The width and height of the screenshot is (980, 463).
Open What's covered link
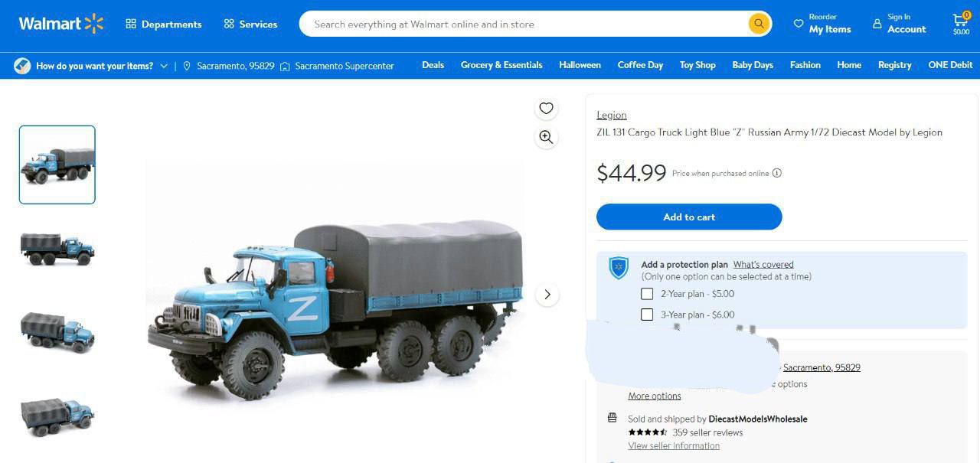(763, 265)
